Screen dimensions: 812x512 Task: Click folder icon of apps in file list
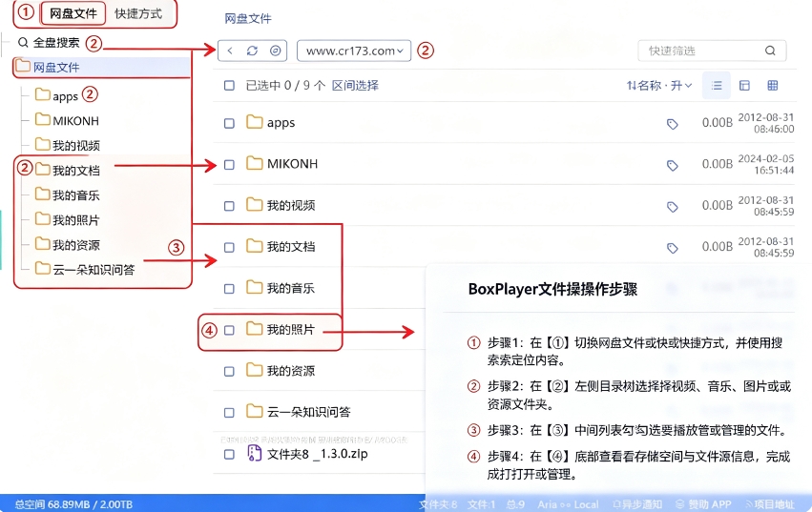[x=254, y=122]
